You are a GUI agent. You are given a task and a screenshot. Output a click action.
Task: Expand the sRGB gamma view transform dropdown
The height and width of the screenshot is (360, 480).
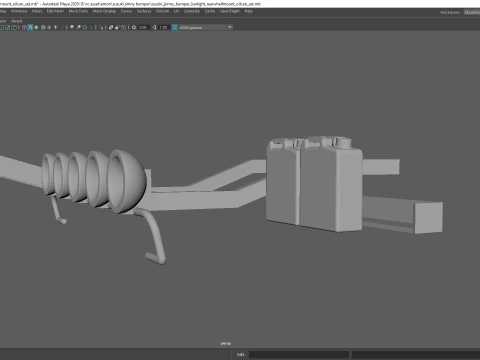point(230,27)
